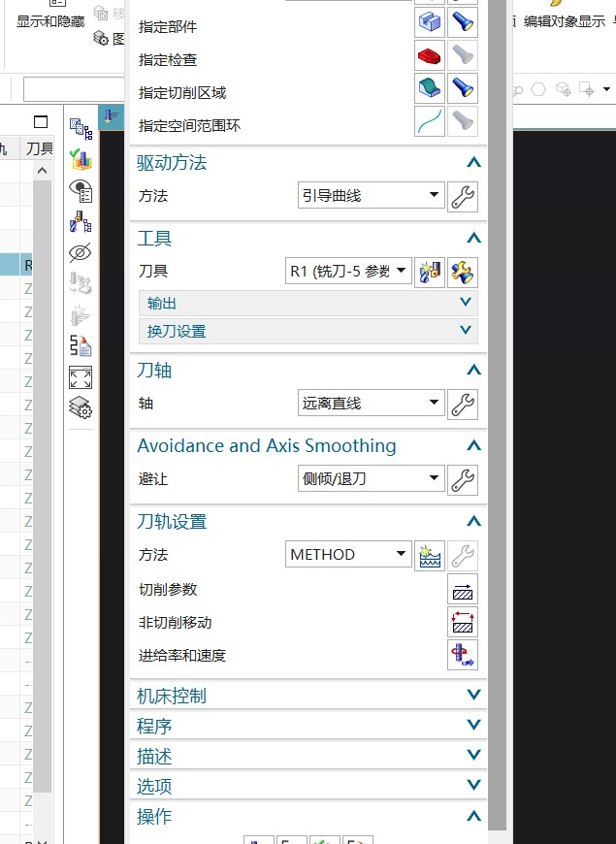Screen dimensions: 616x844
Task: Expand the 输出 subsection
Action: click(308, 303)
